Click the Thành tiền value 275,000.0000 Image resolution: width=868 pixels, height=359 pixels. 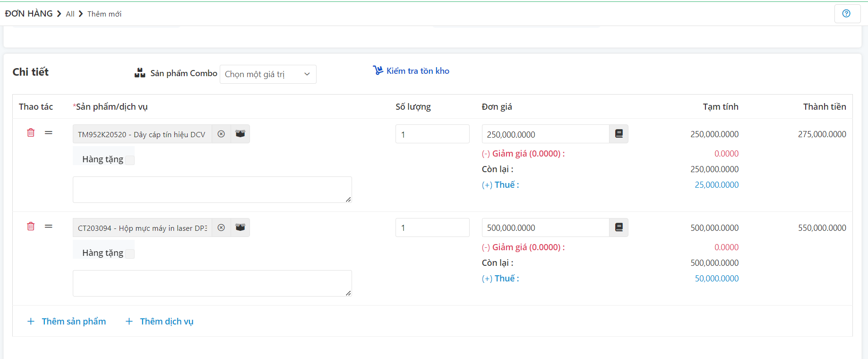click(822, 134)
